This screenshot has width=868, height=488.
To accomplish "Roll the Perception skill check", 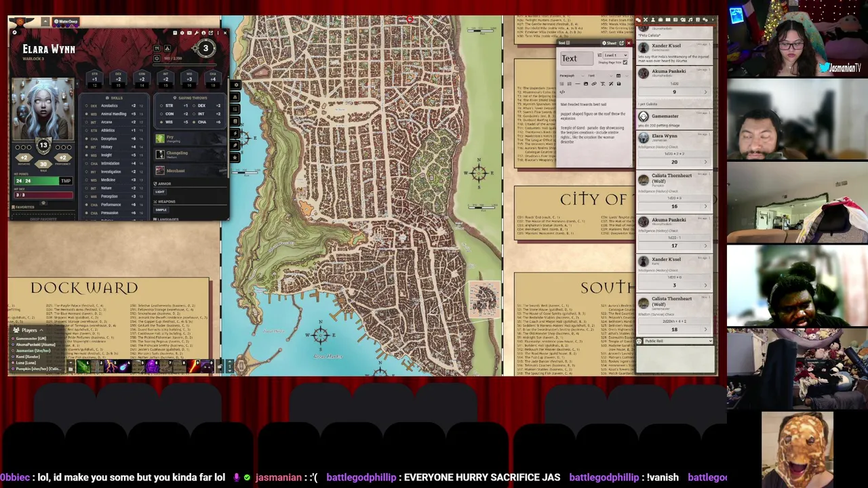I will pyautogui.click(x=109, y=197).
